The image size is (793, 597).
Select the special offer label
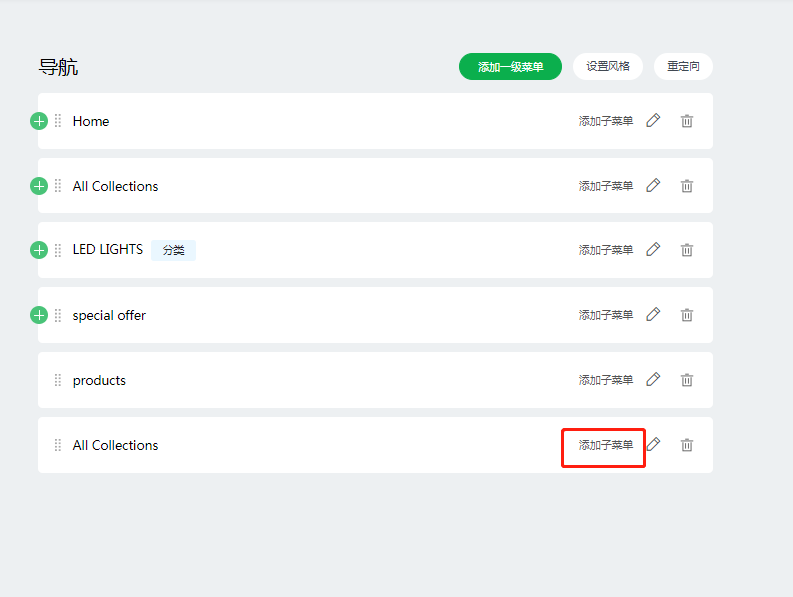tap(109, 316)
